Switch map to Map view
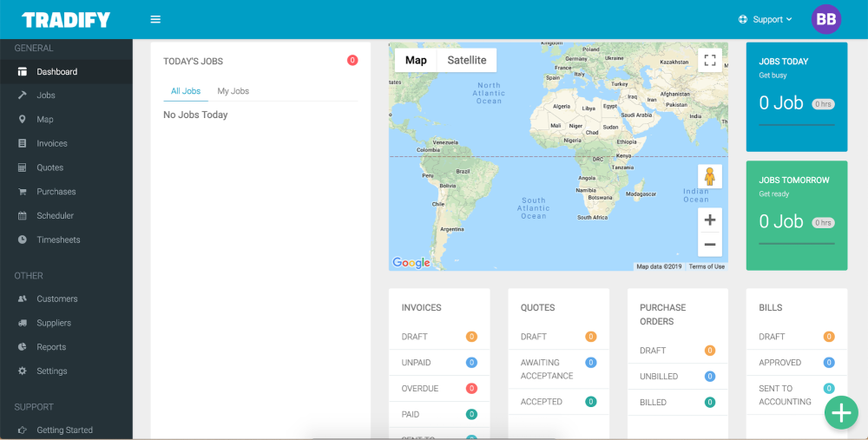The width and height of the screenshot is (868, 440). click(x=416, y=60)
